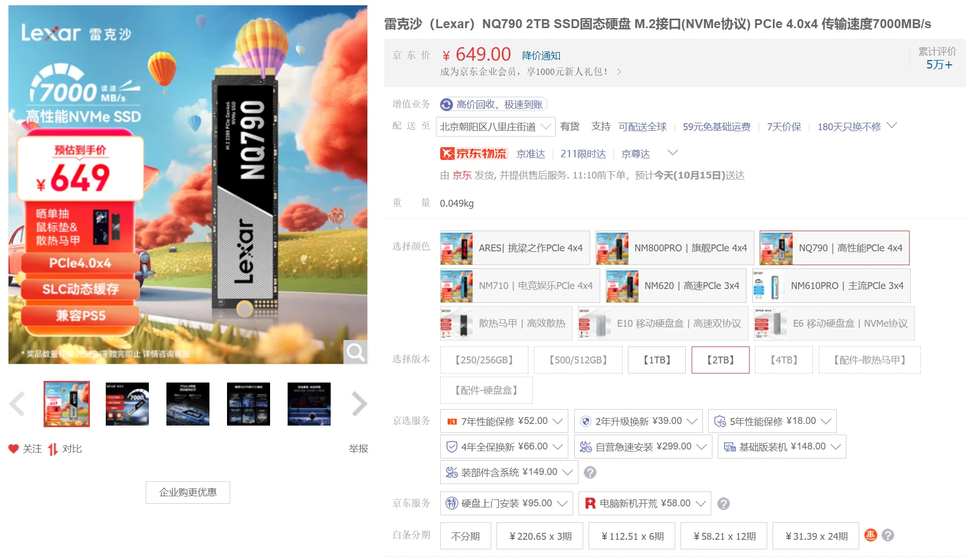The image size is (966, 560).
Task: Choose the E6 移动硬盘盒 NVMe协议 option
Action: coord(834,323)
